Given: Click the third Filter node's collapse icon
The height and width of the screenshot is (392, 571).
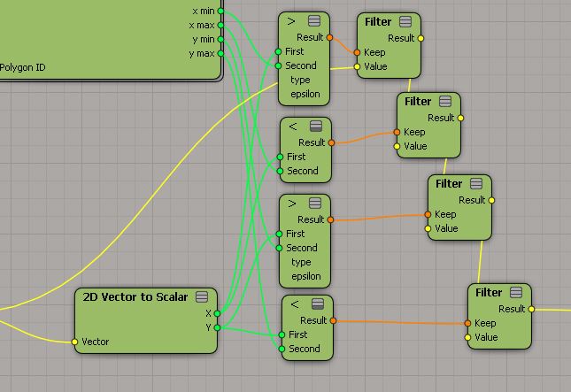Looking at the screenshot, I should point(476,183).
